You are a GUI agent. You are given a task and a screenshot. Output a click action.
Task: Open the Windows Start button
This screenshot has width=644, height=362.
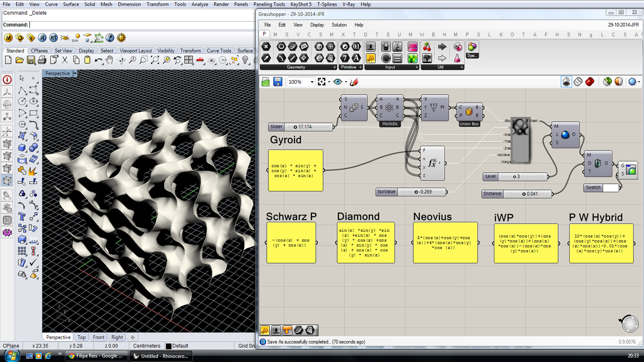[x=11, y=356]
